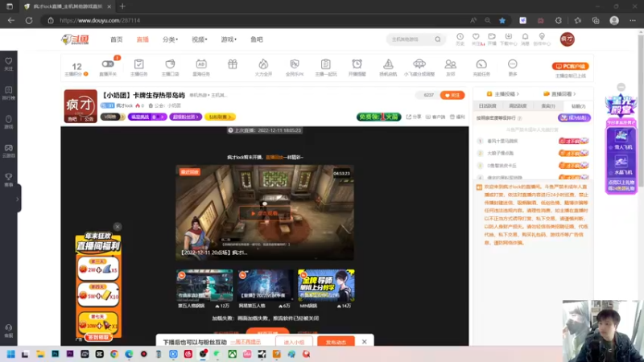This screenshot has width=644, height=362.
Task: Click the heart 关注 icon in header
Action: click(476, 37)
